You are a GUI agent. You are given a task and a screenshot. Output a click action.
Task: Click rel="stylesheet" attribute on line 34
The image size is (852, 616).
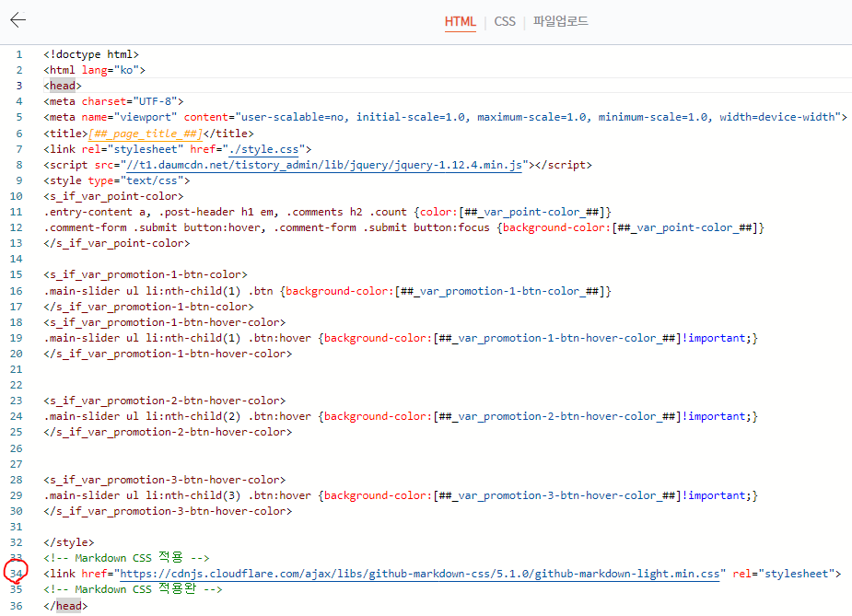point(783,574)
